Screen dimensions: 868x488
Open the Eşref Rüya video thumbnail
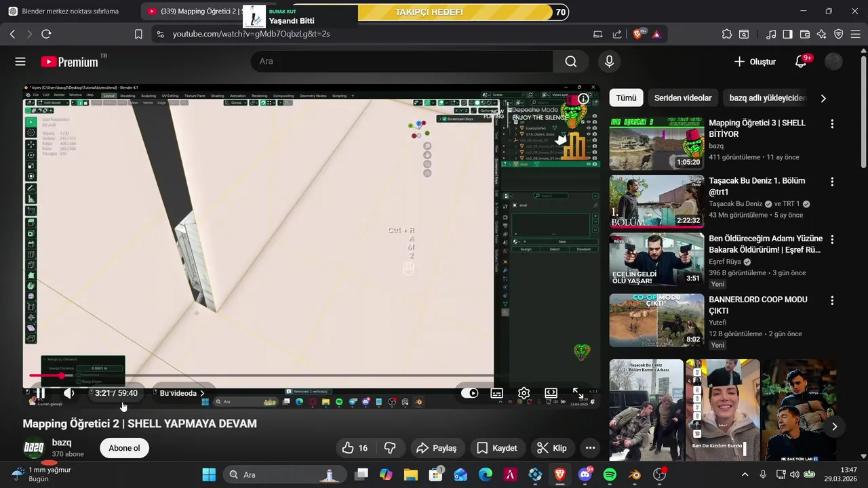[656, 260]
